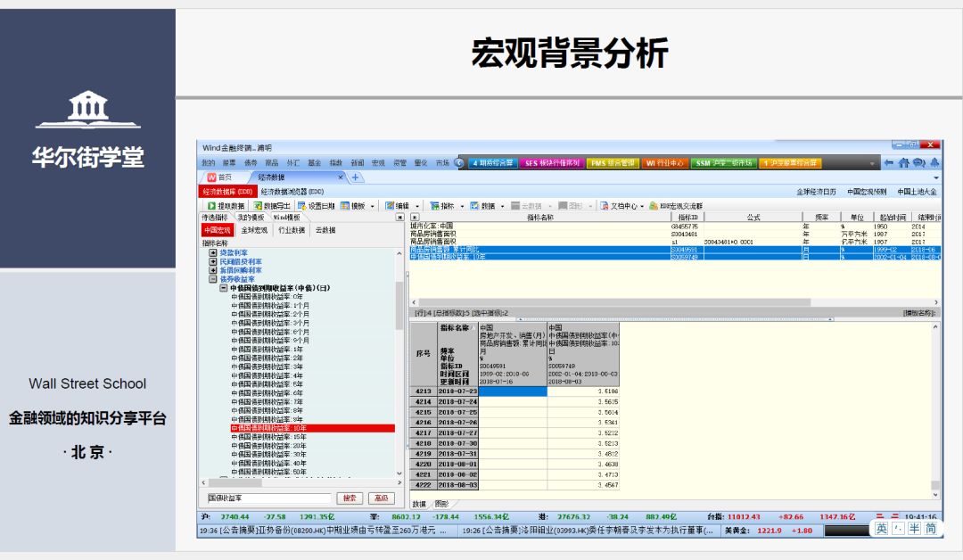Click the 提取数据 toolbar button
The height and width of the screenshot is (560, 963).
pos(226,206)
